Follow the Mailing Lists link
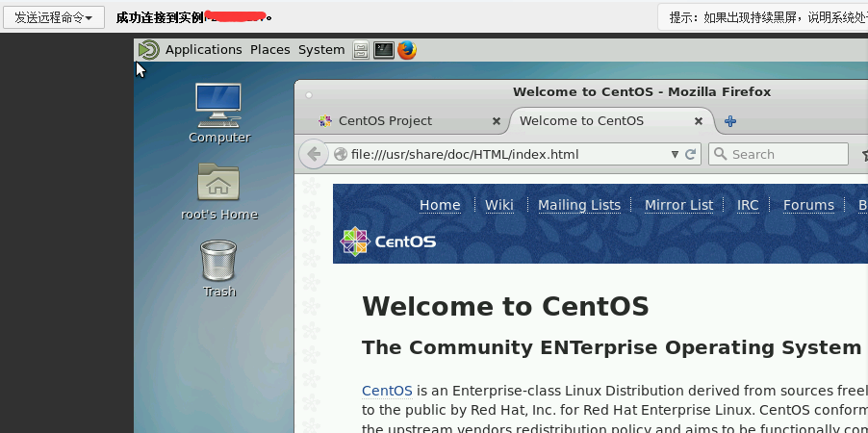 point(578,205)
